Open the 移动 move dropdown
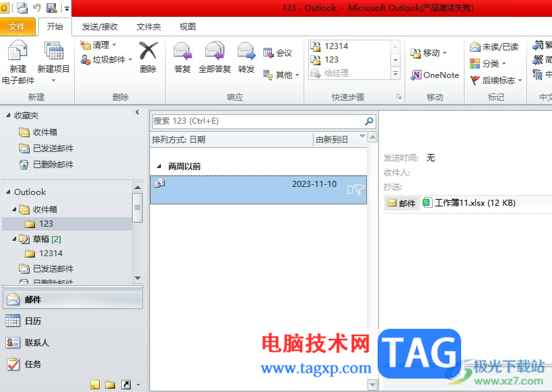The height and width of the screenshot is (392, 552). 428,52
